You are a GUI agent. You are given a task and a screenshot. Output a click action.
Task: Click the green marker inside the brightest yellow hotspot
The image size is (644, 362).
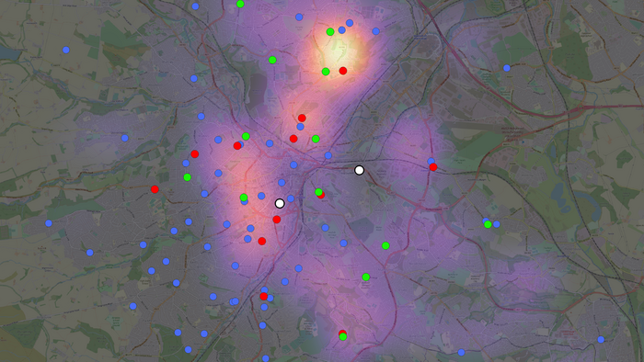(x=330, y=32)
